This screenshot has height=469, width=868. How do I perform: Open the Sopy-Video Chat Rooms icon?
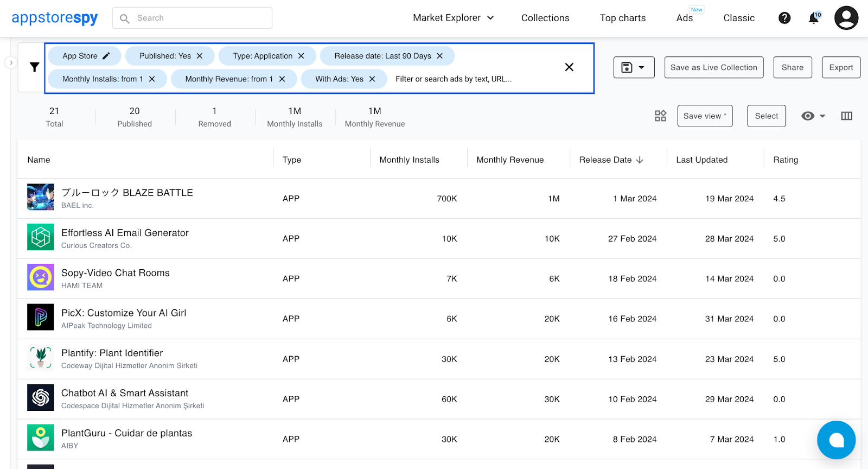(41, 277)
